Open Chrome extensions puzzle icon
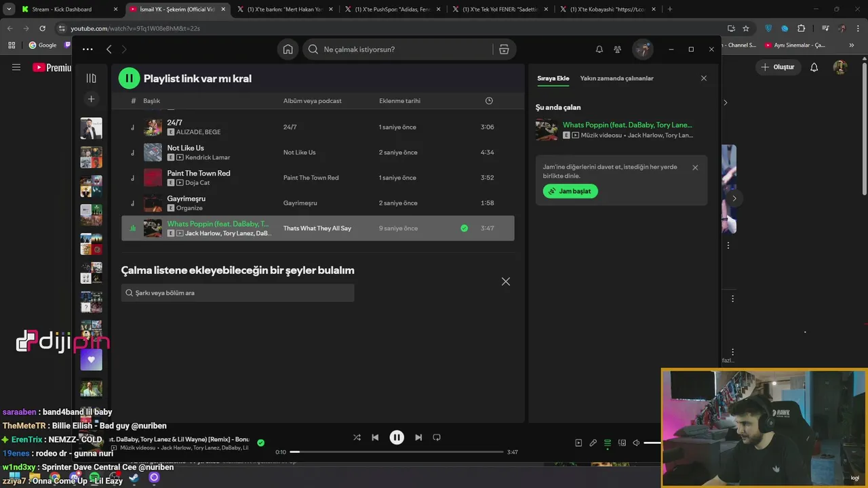The image size is (868, 488). [802, 28]
